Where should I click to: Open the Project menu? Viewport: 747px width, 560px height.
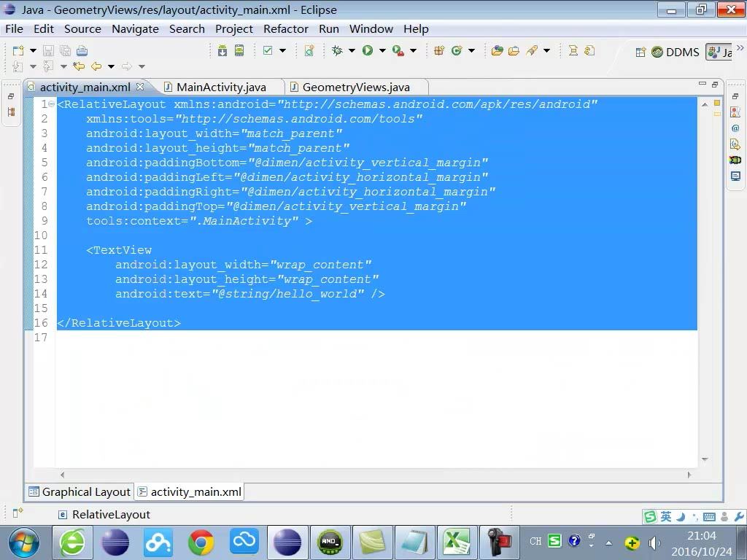click(234, 29)
